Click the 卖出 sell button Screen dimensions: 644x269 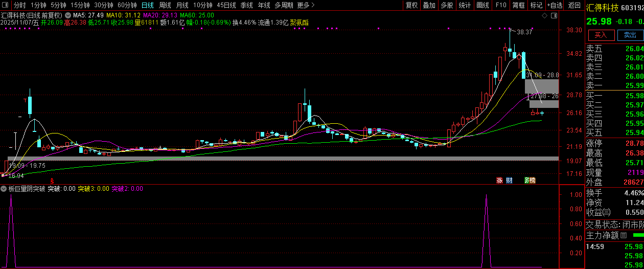click(630, 35)
